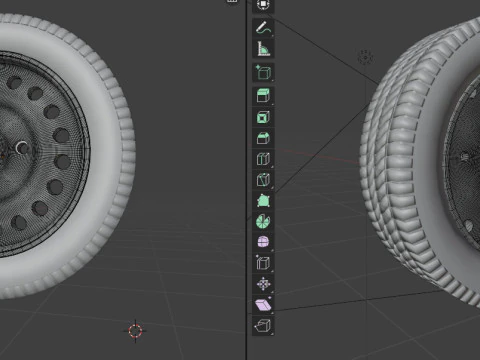480x360 pixels.
Task: Select the Transform tool at toolbar top
Action: [263, 5]
